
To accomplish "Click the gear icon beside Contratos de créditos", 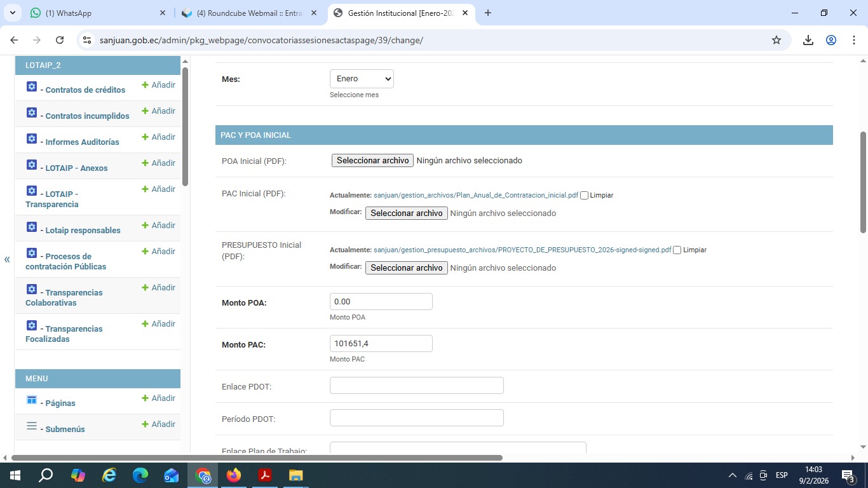I will (x=32, y=86).
